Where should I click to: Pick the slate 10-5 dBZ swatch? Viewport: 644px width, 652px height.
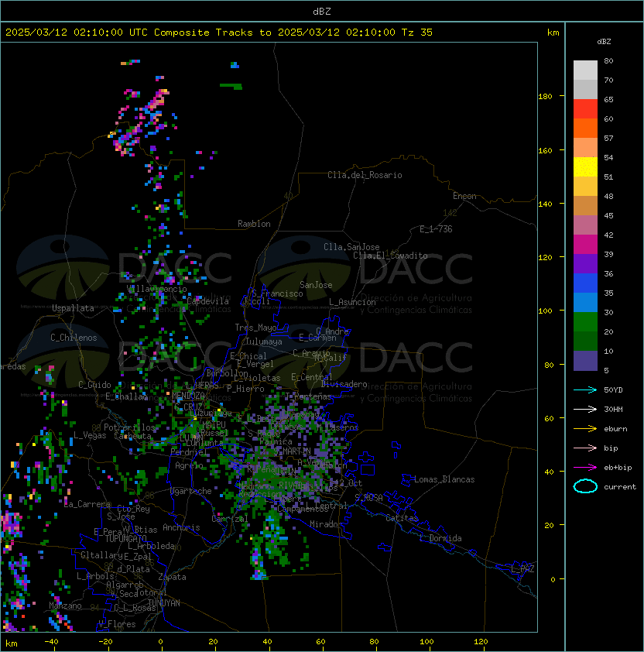click(x=585, y=361)
